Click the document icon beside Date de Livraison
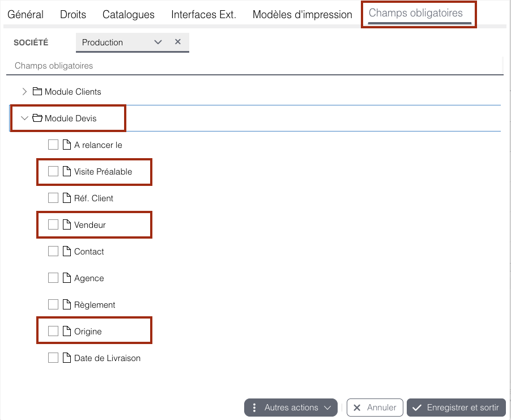This screenshot has height=420, width=511. point(67,358)
